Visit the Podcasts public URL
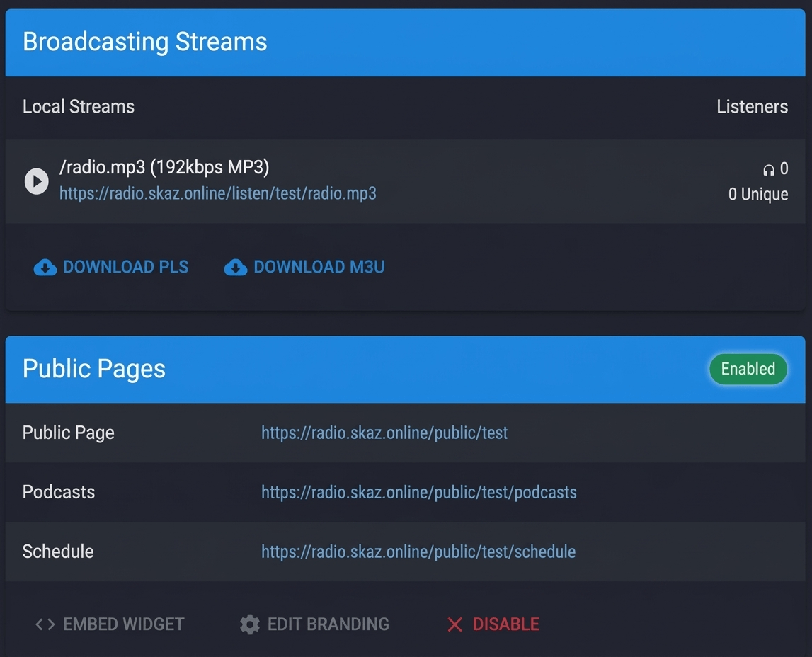 tap(418, 492)
